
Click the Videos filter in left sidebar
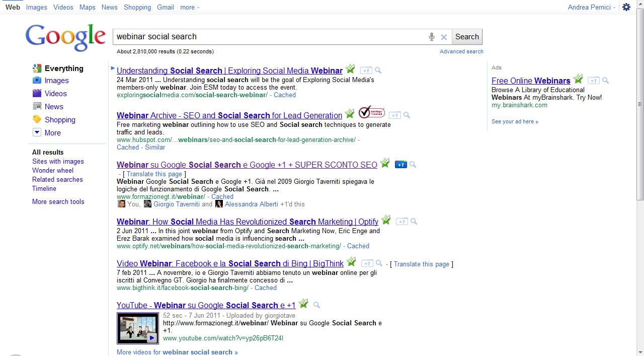(x=55, y=94)
